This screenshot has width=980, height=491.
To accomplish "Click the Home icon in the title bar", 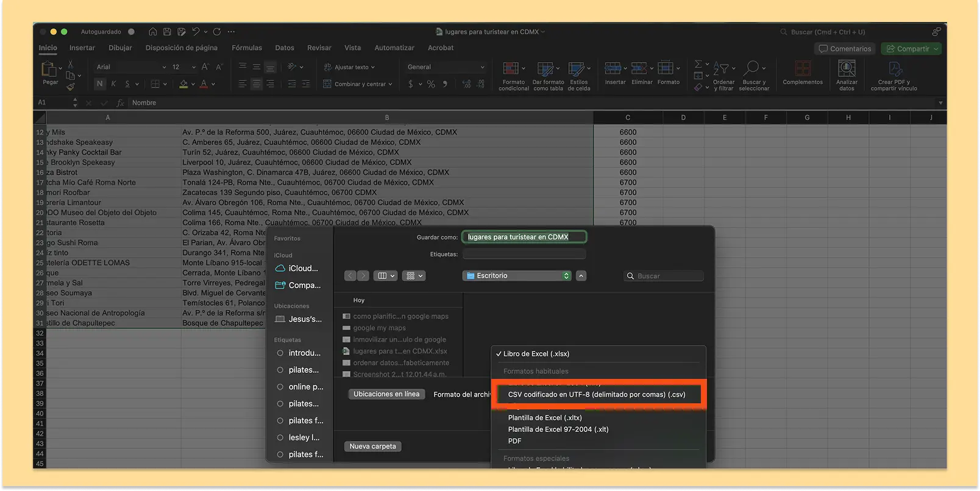I will click(x=152, y=32).
